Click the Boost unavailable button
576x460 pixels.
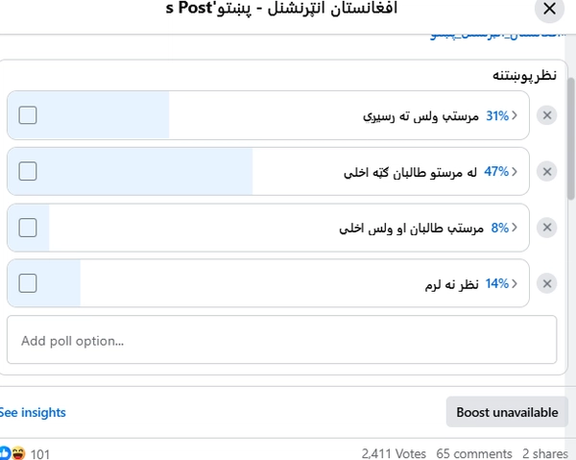[507, 412]
